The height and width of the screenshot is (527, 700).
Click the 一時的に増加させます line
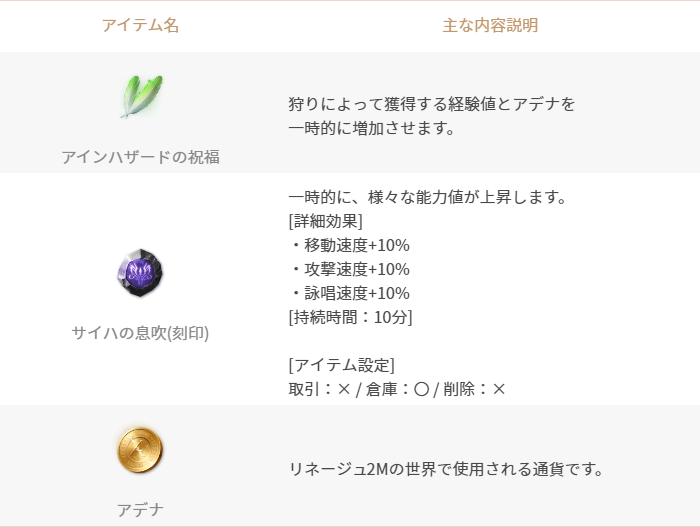371,129
